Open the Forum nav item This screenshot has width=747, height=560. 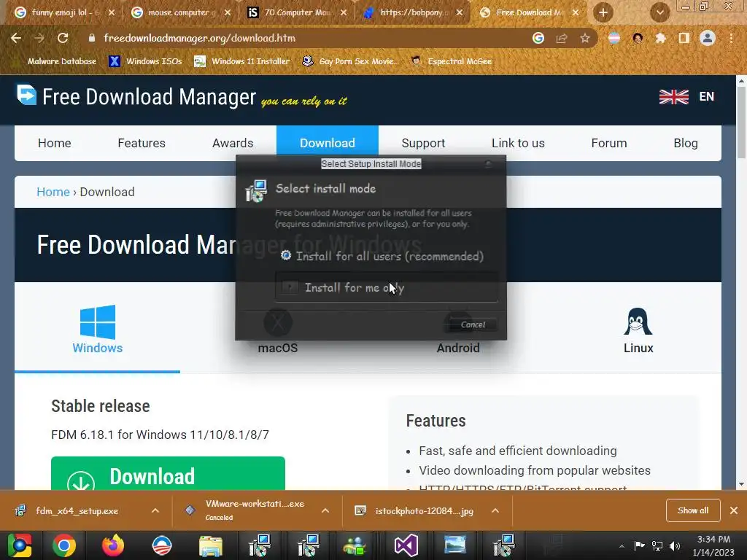(609, 143)
